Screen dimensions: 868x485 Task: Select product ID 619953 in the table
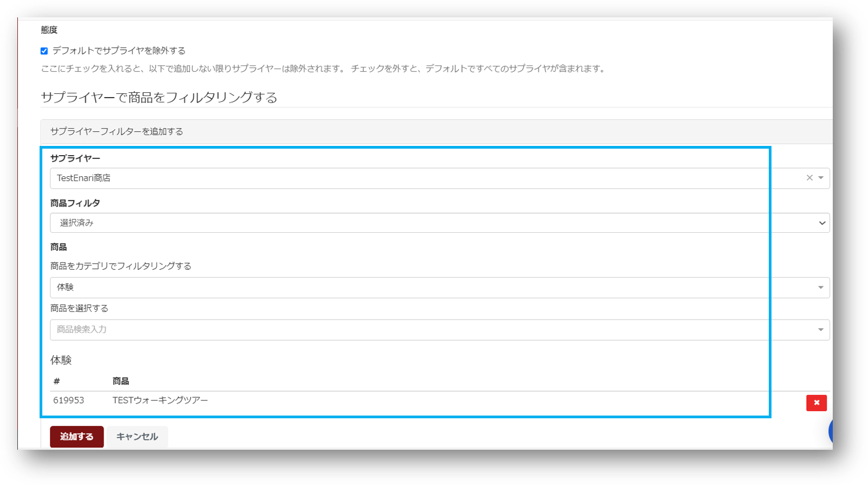[x=69, y=400]
